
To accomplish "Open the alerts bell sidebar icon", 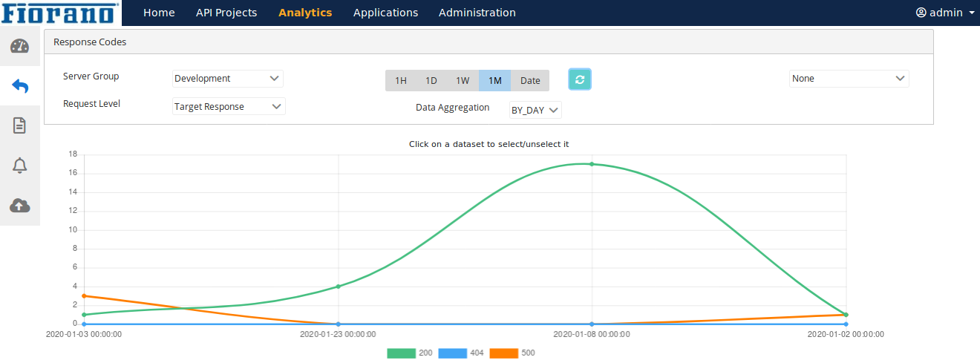I will [20, 166].
